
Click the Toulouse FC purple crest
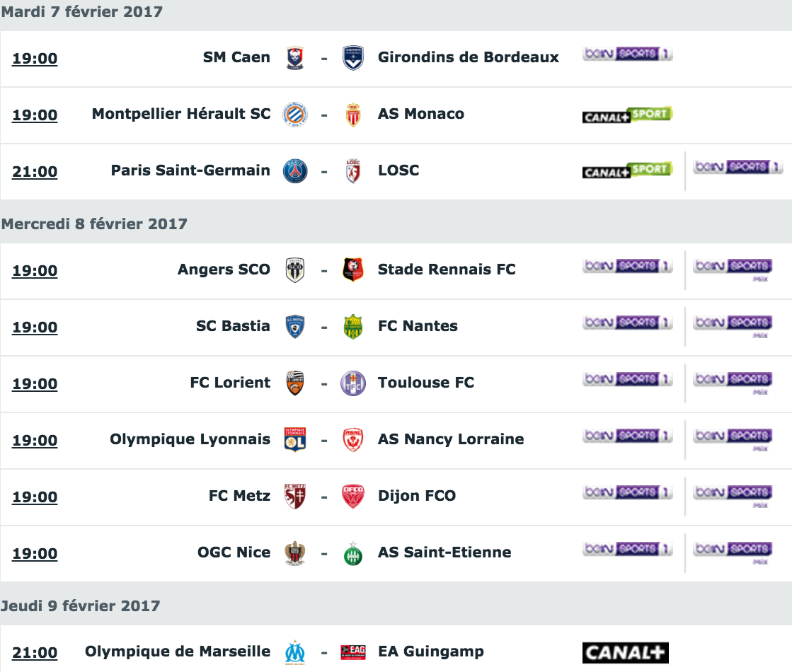coord(353,383)
